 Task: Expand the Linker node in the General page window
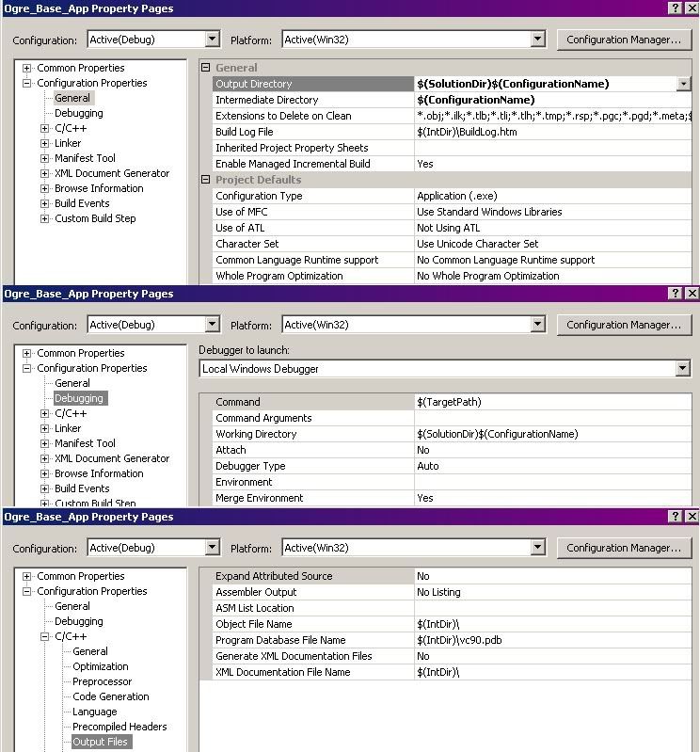(44, 143)
